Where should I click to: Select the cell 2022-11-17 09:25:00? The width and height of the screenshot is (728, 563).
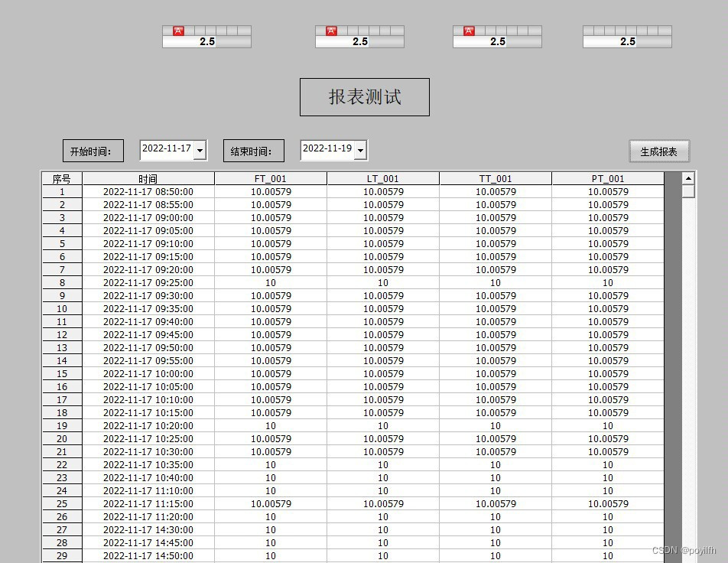pos(148,282)
